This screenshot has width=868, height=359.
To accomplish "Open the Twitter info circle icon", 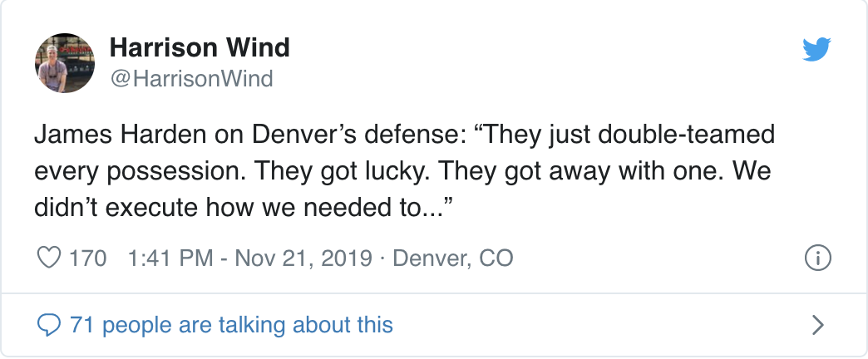I will tap(817, 258).
